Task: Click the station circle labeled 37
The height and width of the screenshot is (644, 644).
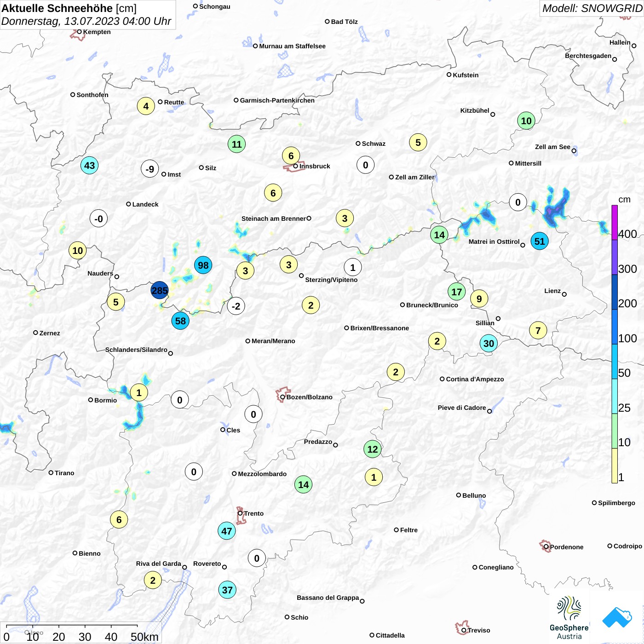Action: pos(228,590)
